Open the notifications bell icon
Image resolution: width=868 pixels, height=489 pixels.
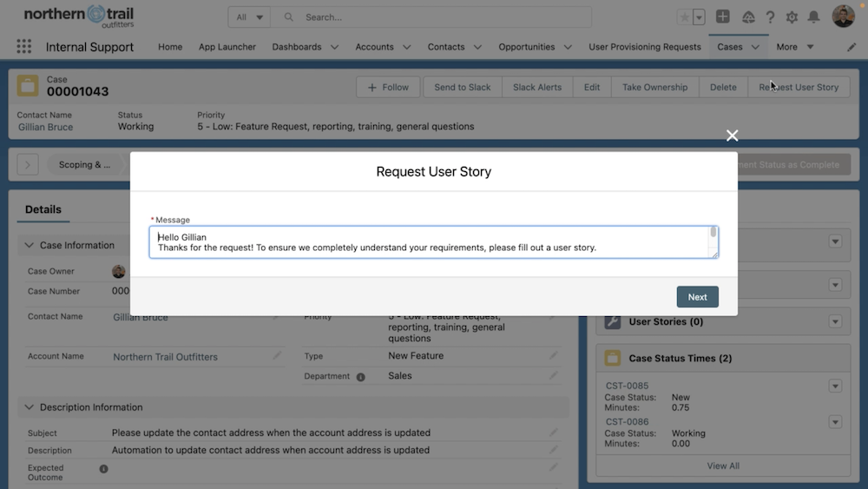tap(813, 17)
